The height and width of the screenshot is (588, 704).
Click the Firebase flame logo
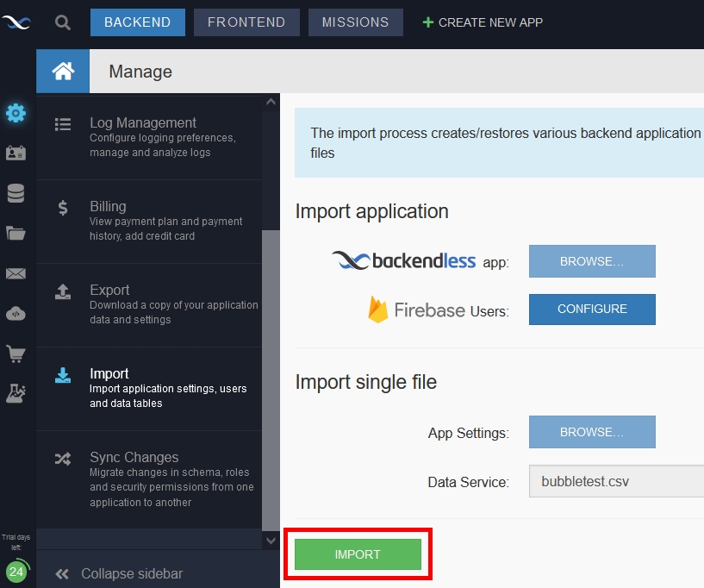coord(377,310)
